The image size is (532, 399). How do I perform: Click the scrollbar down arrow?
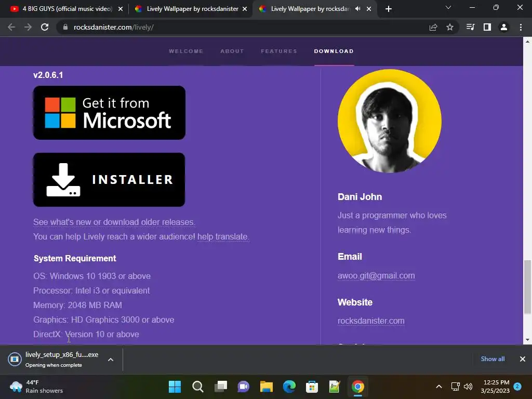point(527,340)
